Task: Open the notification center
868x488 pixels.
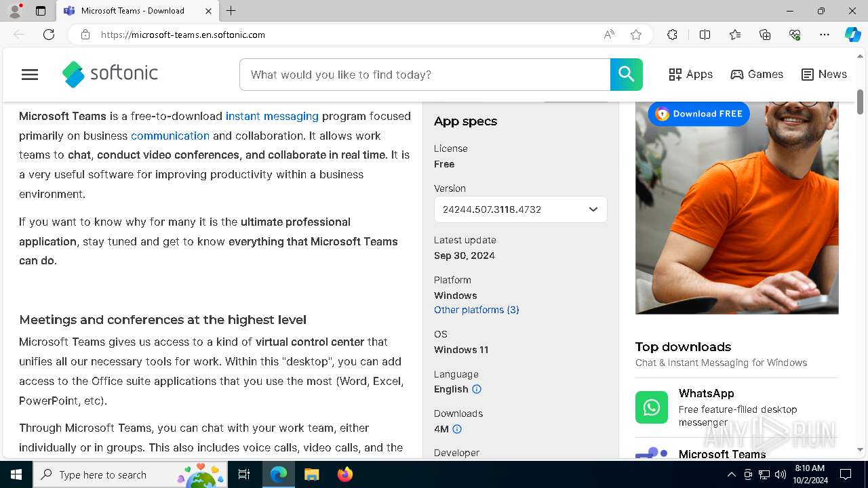Action: (846, 474)
